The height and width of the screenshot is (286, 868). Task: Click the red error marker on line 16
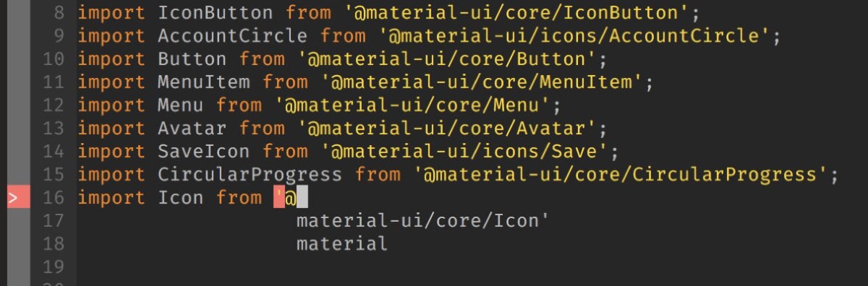(19, 198)
